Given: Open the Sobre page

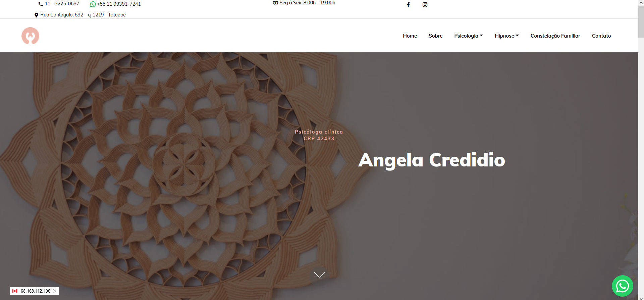Looking at the screenshot, I should coord(435,36).
